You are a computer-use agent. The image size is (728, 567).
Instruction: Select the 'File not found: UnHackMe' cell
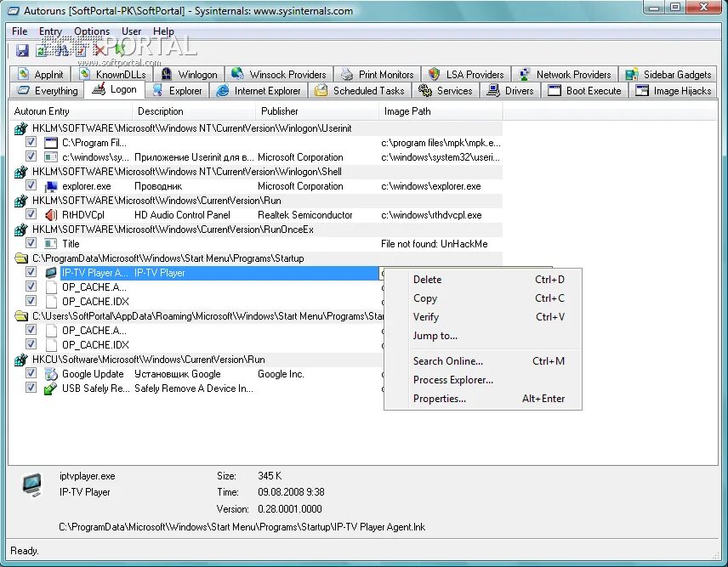coord(434,244)
